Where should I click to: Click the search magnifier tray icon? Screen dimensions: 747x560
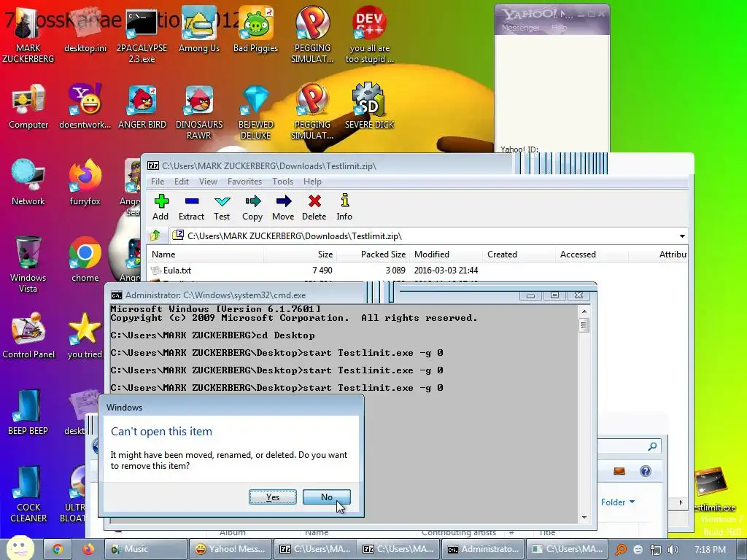[620, 550]
